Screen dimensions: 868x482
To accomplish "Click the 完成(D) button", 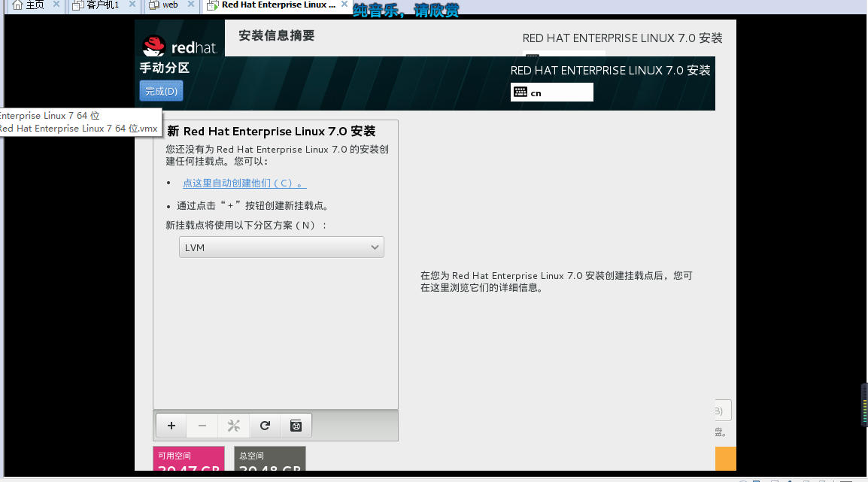I will [x=160, y=89].
